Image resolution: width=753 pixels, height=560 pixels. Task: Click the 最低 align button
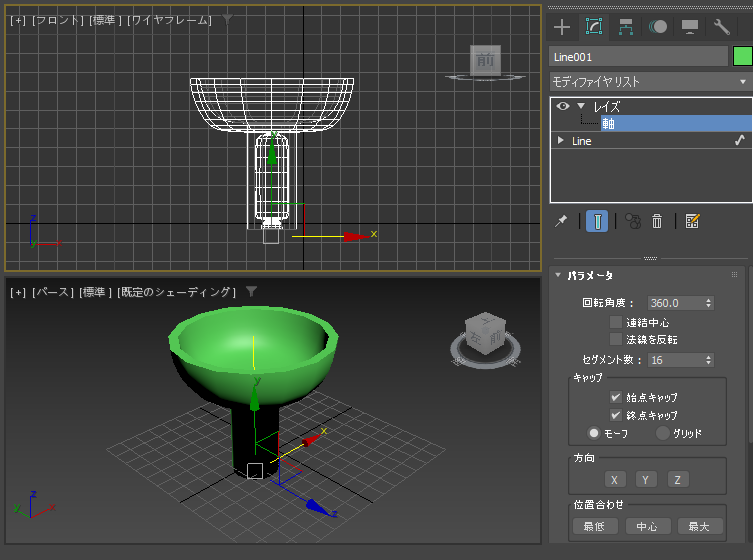[595, 526]
